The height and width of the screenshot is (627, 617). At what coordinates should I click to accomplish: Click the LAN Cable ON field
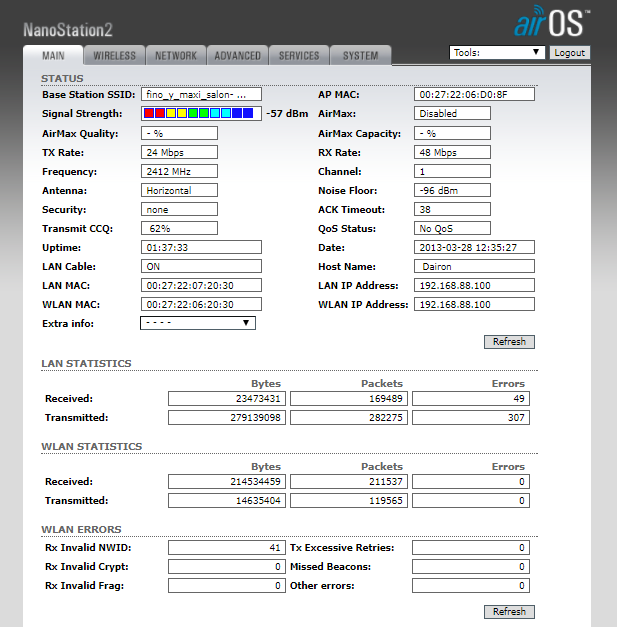[x=202, y=266]
